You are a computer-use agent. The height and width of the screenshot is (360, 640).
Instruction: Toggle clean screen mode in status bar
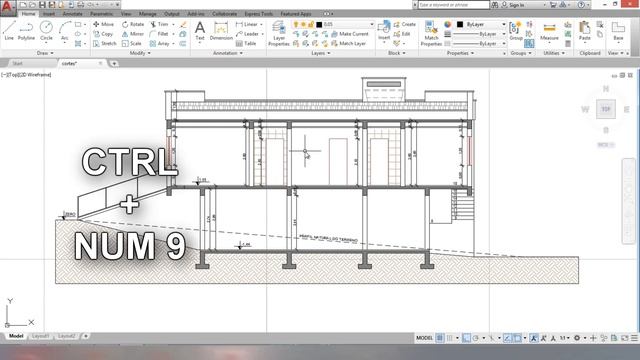pyautogui.click(x=625, y=338)
